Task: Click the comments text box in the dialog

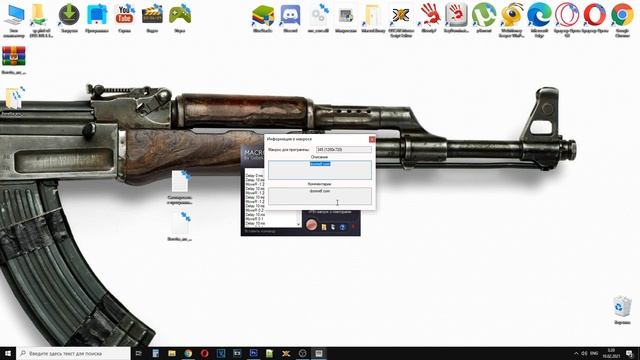Action: (x=320, y=196)
